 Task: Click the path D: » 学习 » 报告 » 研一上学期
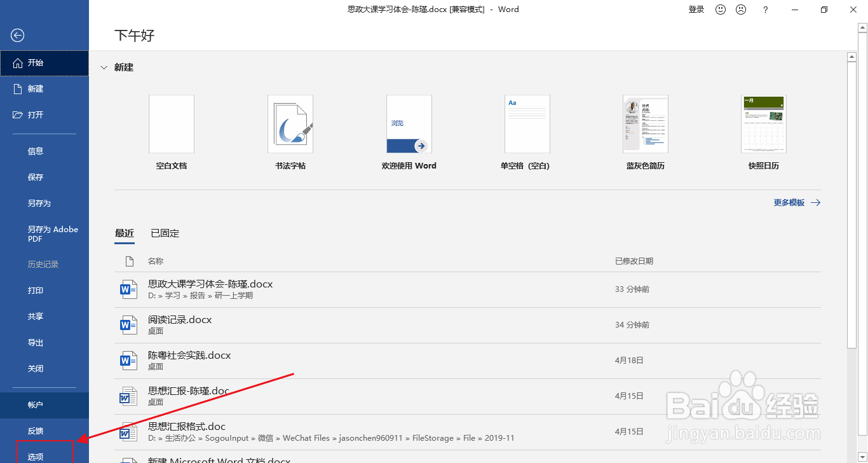201,296
